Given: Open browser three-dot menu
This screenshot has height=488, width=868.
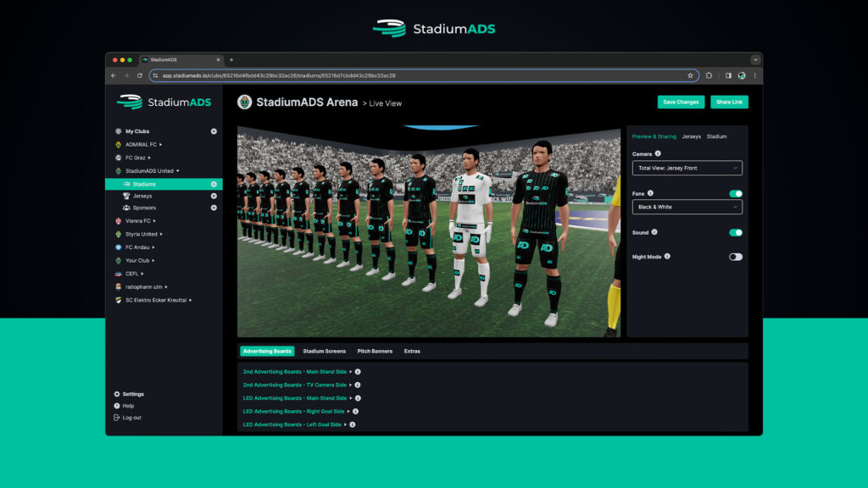Looking at the screenshot, I should click(755, 75).
